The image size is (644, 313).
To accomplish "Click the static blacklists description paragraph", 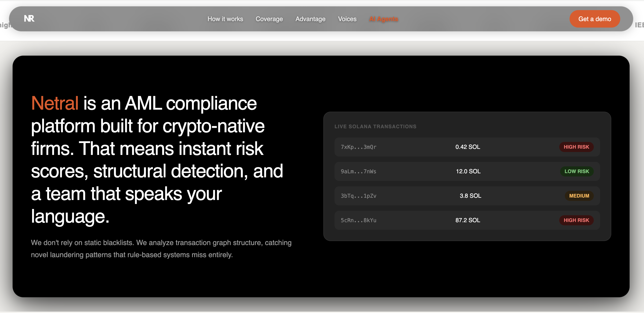I will point(161,249).
